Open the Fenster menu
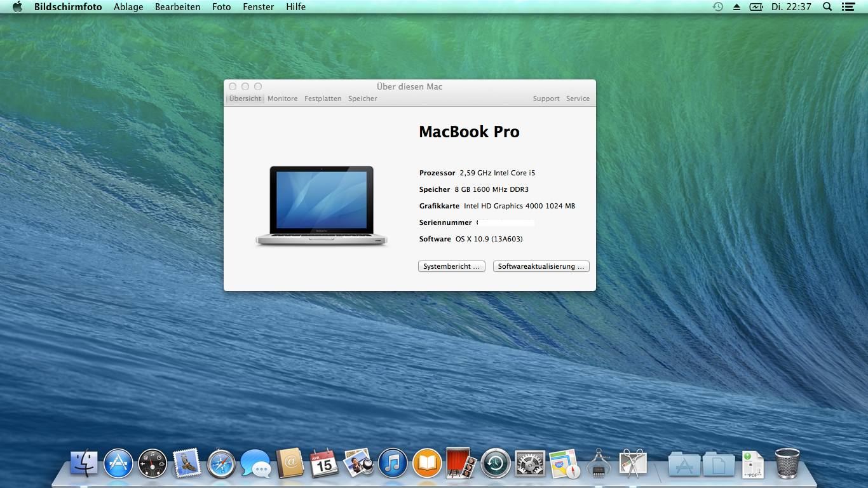Screen dimensions: 868x488 (259, 7)
